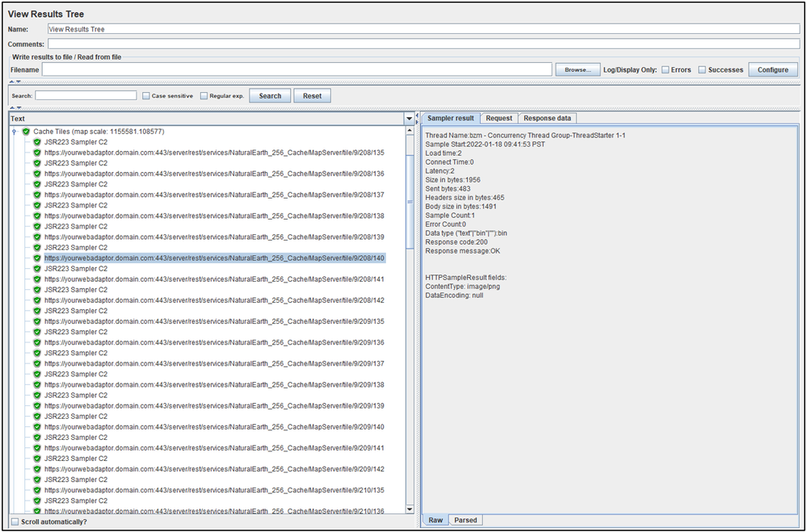Viewport: 807px width, 532px height.
Task: Select the row ending tile/9/209/142
Action: pos(214,469)
